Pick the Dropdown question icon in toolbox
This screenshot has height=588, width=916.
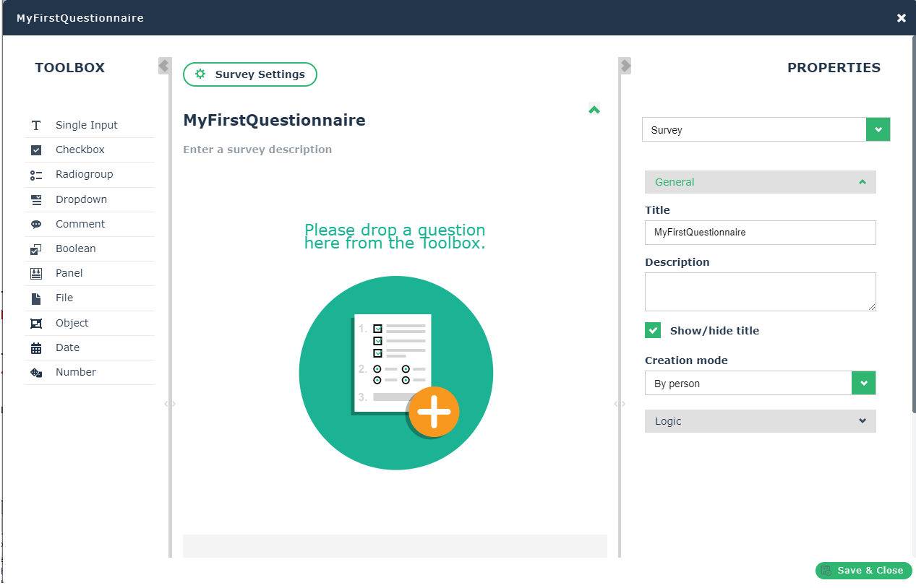pos(36,200)
